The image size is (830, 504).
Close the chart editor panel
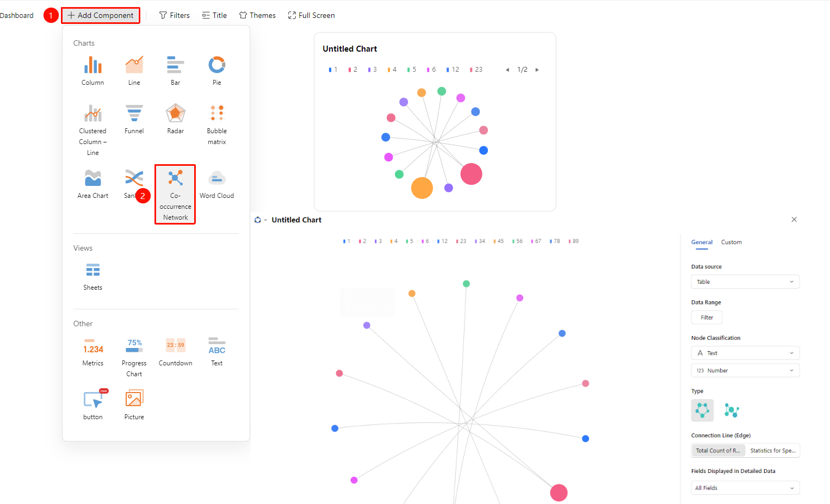[x=794, y=220]
